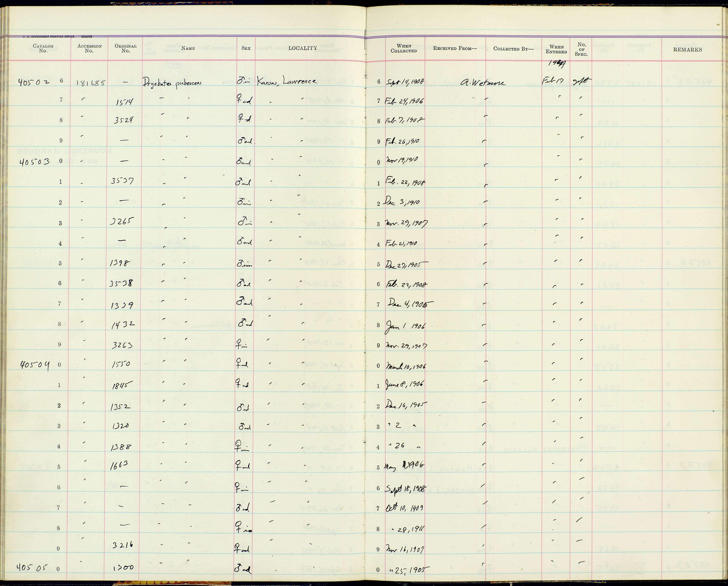Click the date 'Feb 24, 1906'
Screen dimensions: 728x586
point(404,101)
